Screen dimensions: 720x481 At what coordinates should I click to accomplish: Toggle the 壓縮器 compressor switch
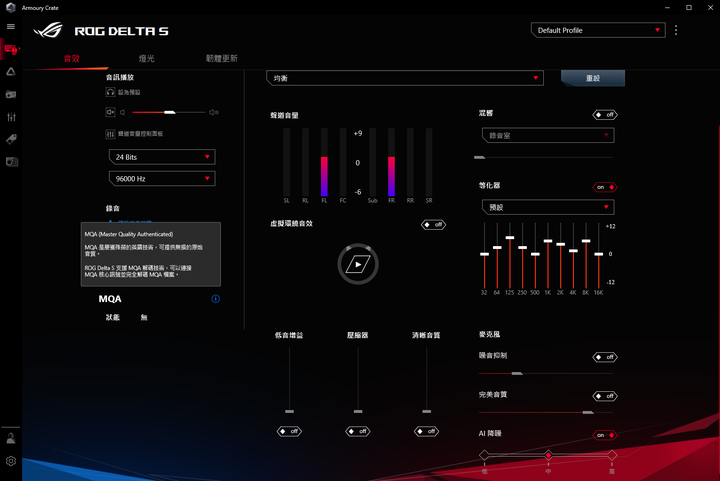(358, 431)
